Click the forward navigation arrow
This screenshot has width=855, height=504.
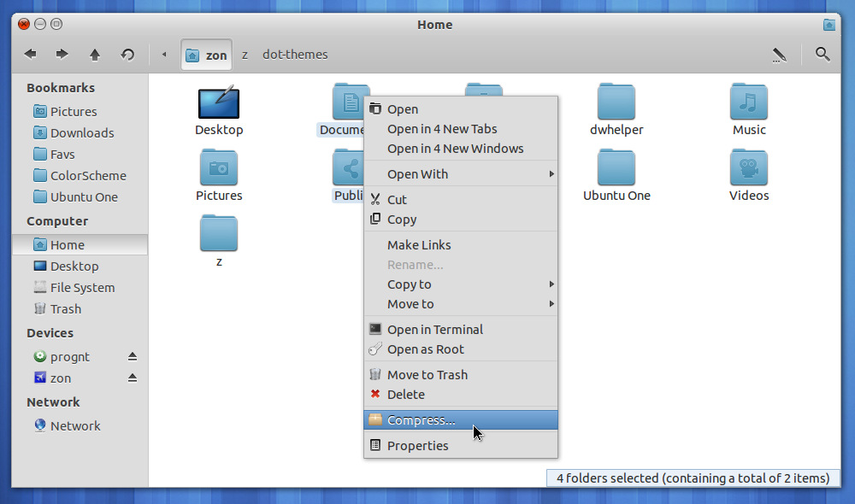pyautogui.click(x=62, y=54)
